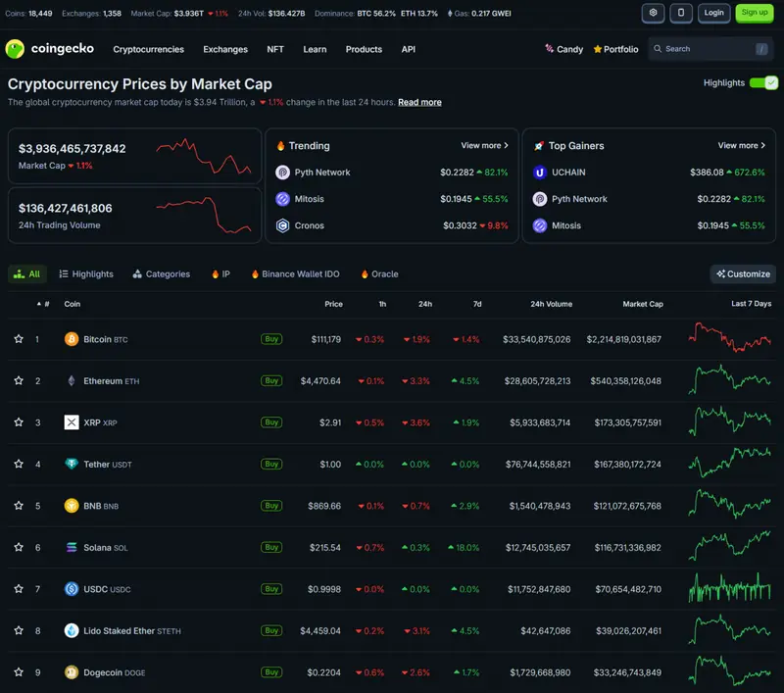This screenshot has width=784, height=693.
Task: Open the API nav menu
Action: [408, 49]
